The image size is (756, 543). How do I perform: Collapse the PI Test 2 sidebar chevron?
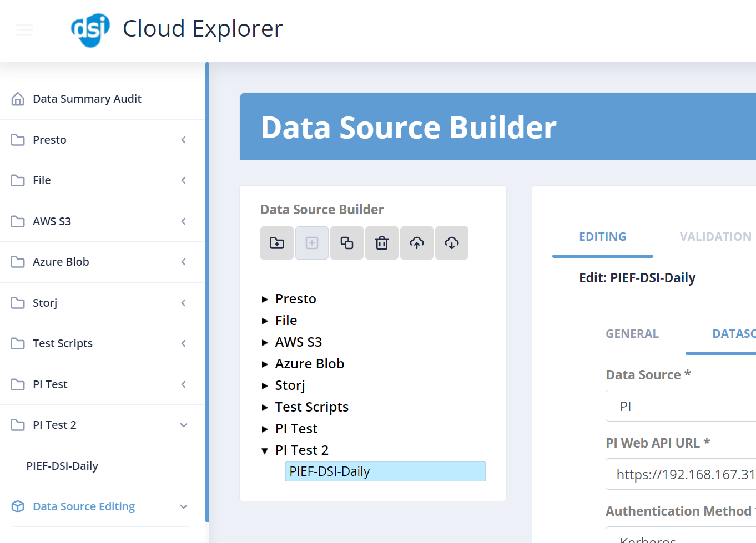[184, 425]
